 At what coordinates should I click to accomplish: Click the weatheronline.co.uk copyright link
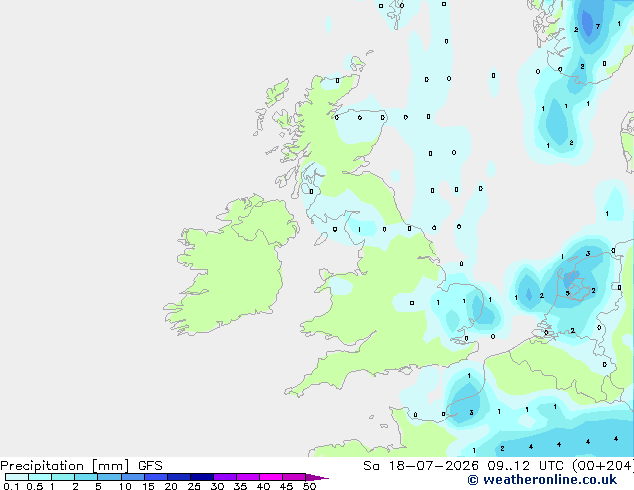point(542,480)
